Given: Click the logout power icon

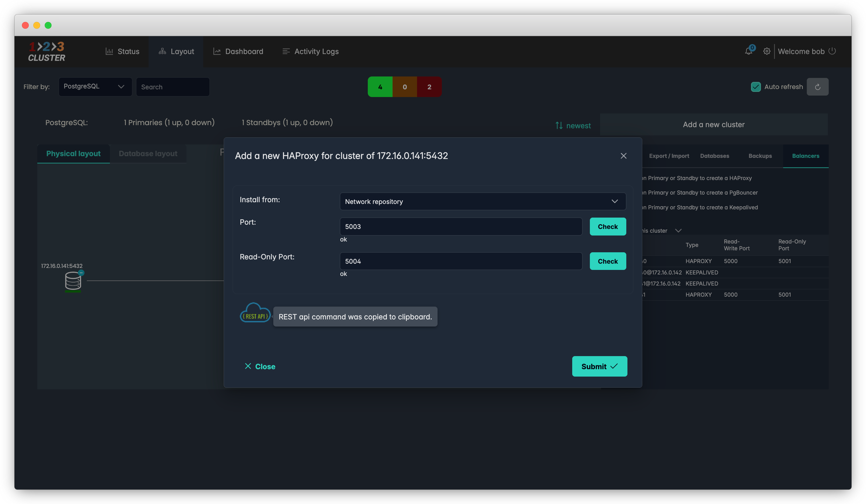Looking at the screenshot, I should (x=832, y=51).
